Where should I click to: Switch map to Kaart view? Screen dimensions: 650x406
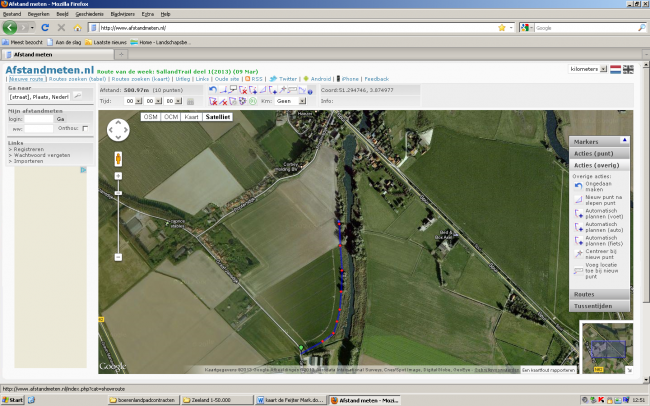(191, 117)
